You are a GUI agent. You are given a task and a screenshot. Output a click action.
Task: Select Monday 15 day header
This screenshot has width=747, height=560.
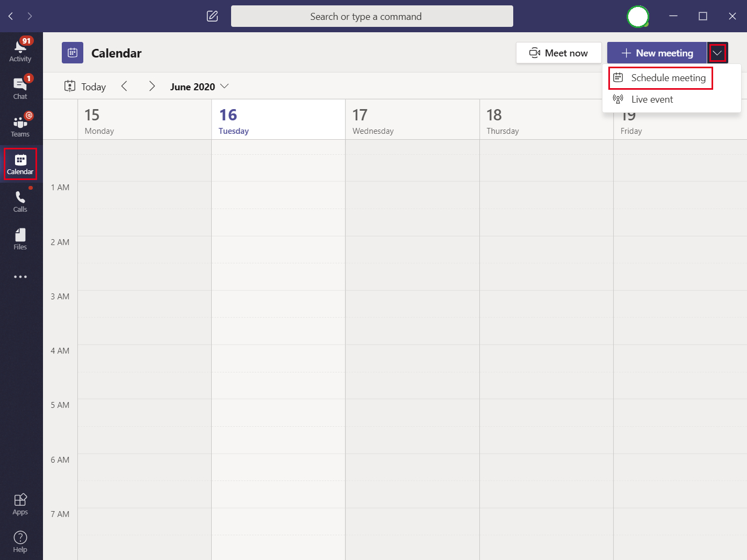[x=145, y=120]
